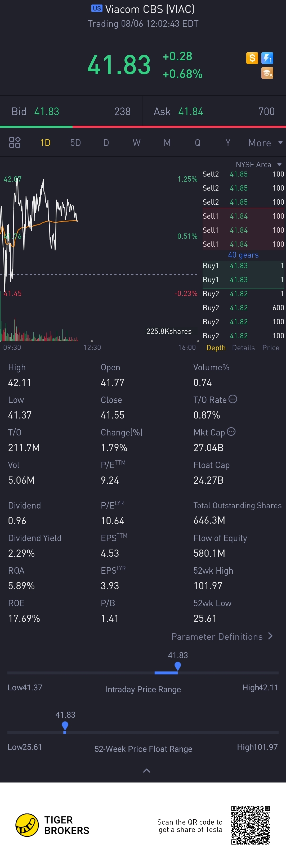
Task: Switch to the Price tab
Action: pyautogui.click(x=271, y=348)
